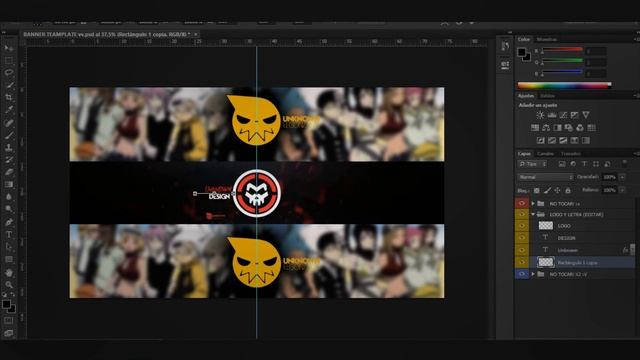Screen dimensions: 640x360
Task: Open the Relleno slider arrow
Action: 622,190
